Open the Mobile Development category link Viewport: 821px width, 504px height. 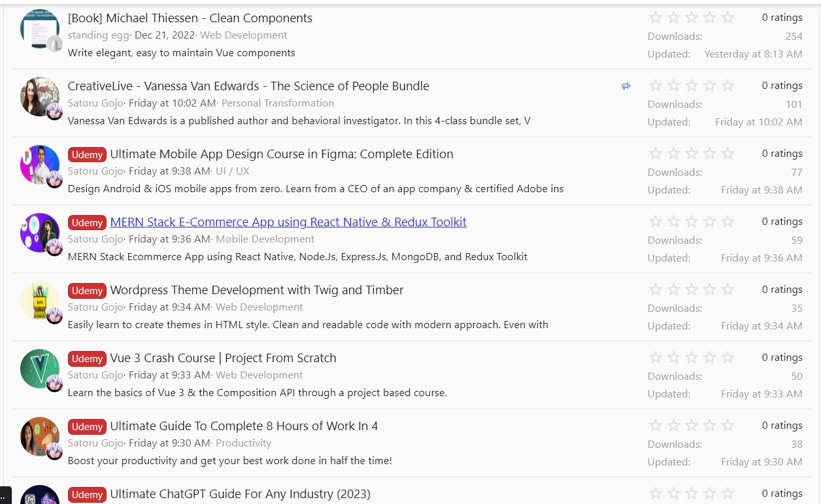[265, 239]
